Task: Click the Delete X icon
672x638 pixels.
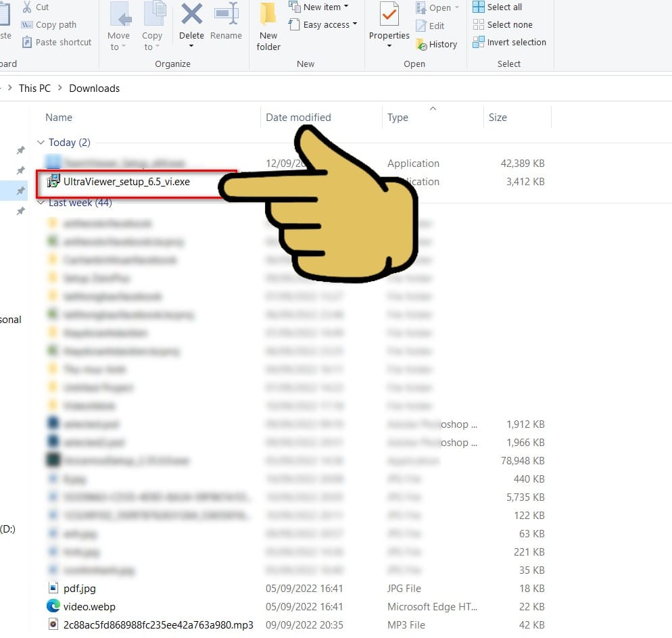Action: (x=191, y=14)
